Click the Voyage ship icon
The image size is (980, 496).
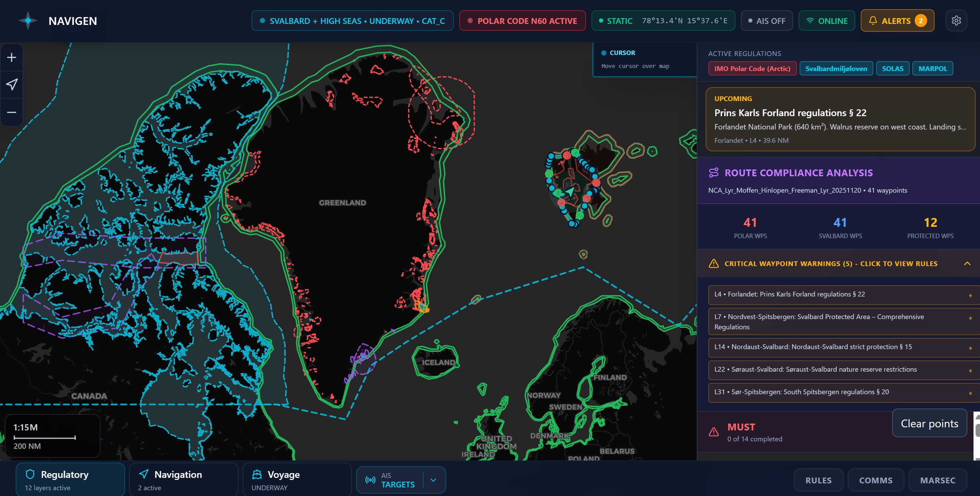coord(257,474)
